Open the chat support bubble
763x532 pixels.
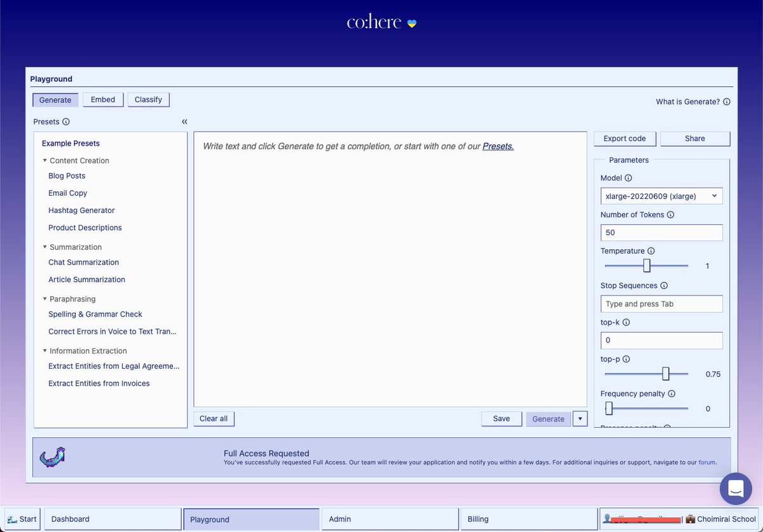tap(736, 489)
